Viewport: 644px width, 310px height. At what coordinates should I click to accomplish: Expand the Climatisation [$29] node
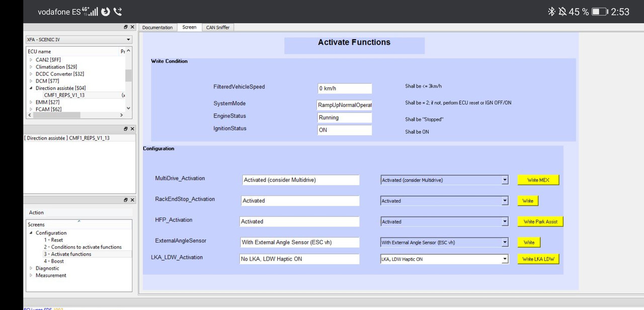pos(31,67)
